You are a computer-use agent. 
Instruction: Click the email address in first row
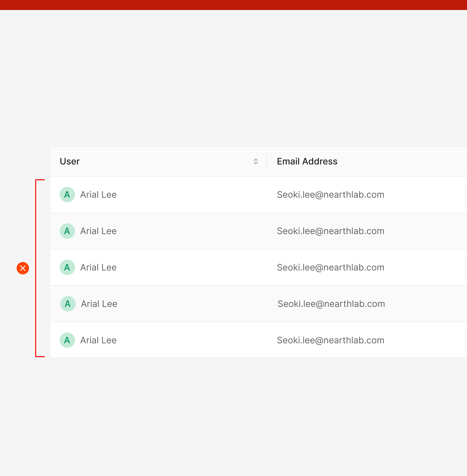(x=330, y=194)
